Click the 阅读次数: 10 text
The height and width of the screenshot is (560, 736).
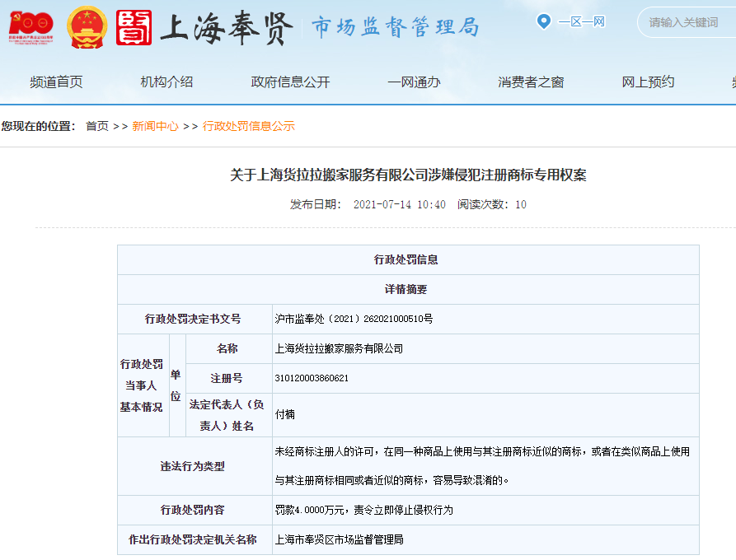[x=492, y=204]
